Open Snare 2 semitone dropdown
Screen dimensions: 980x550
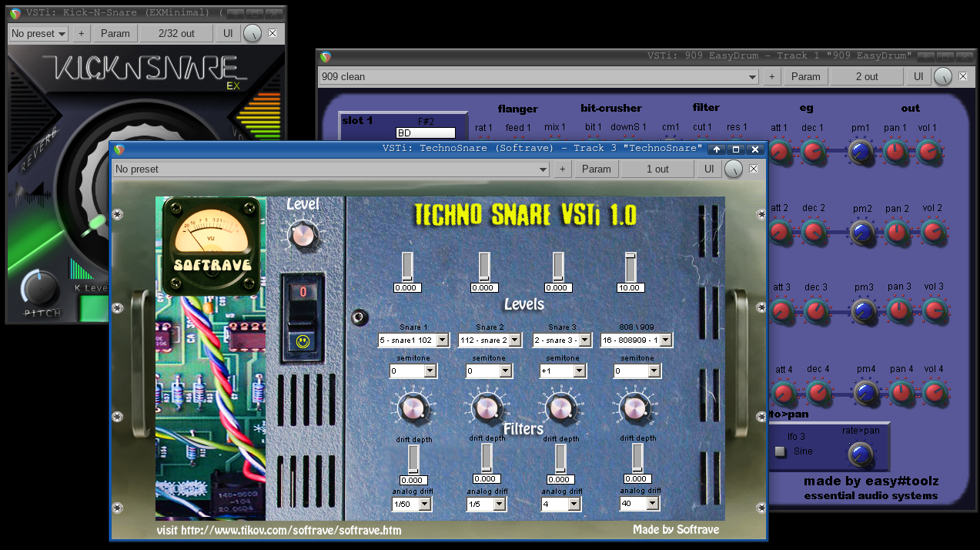[x=489, y=371]
